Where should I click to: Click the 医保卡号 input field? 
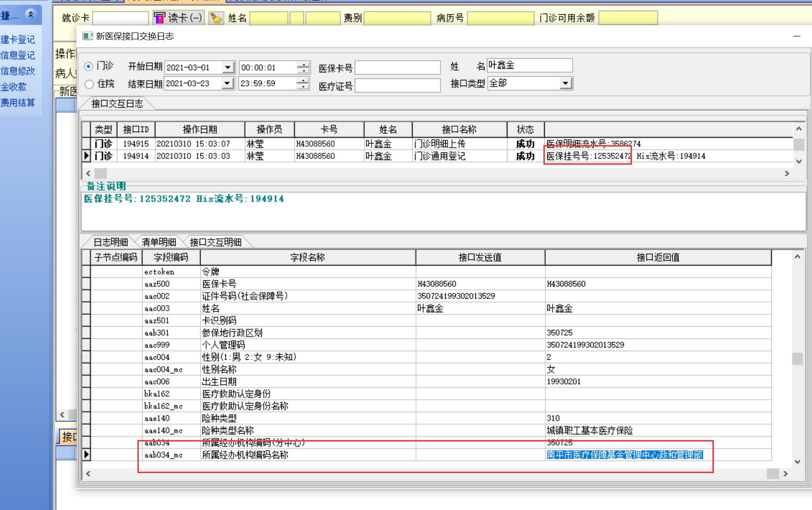pos(397,68)
